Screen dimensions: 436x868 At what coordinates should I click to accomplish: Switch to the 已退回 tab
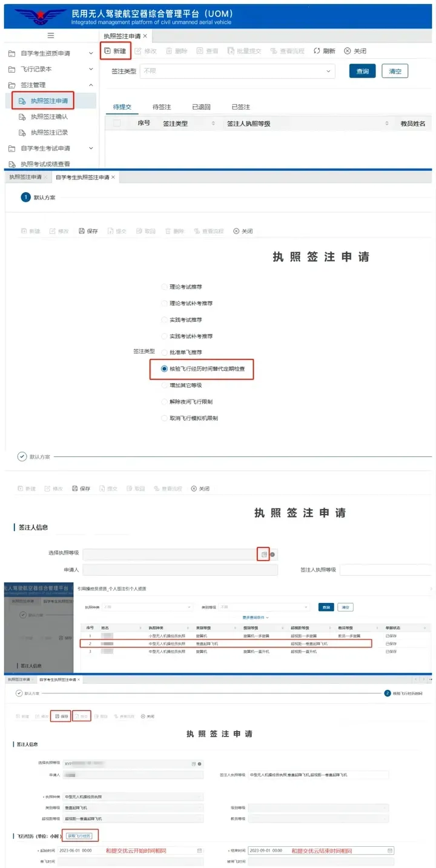[201, 107]
